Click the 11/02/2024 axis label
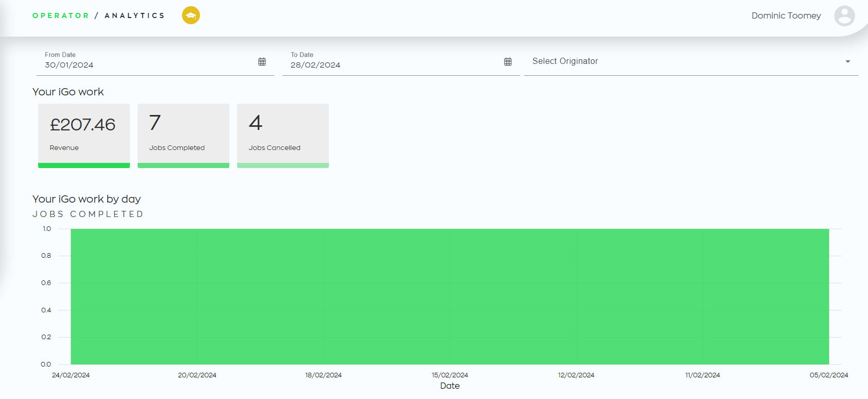Image resolution: width=868 pixels, height=399 pixels. tap(703, 375)
